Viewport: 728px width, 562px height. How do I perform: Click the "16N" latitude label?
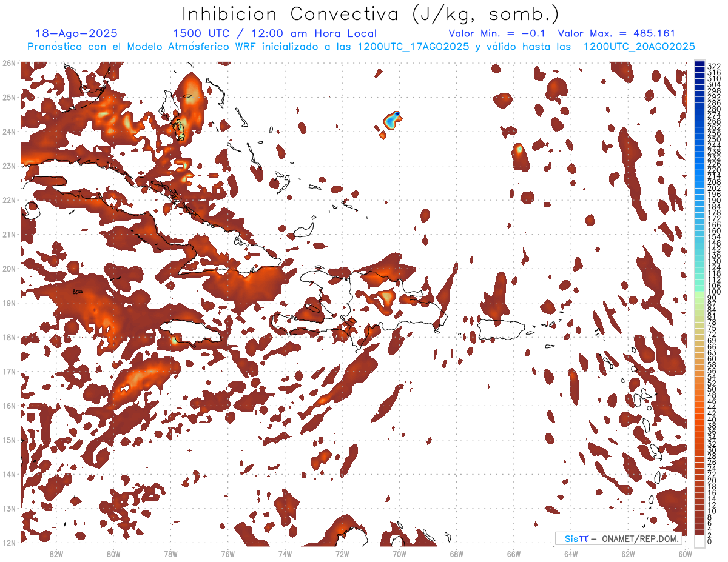click(x=8, y=406)
